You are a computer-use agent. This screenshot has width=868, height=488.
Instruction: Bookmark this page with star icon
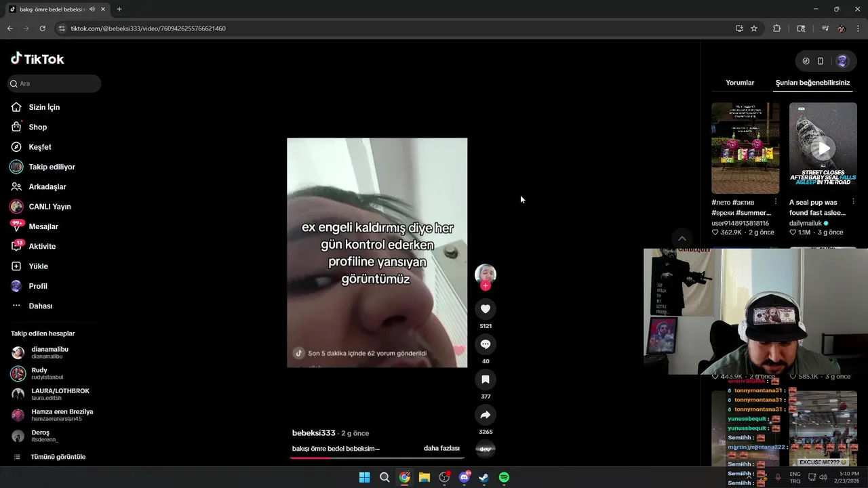(754, 28)
